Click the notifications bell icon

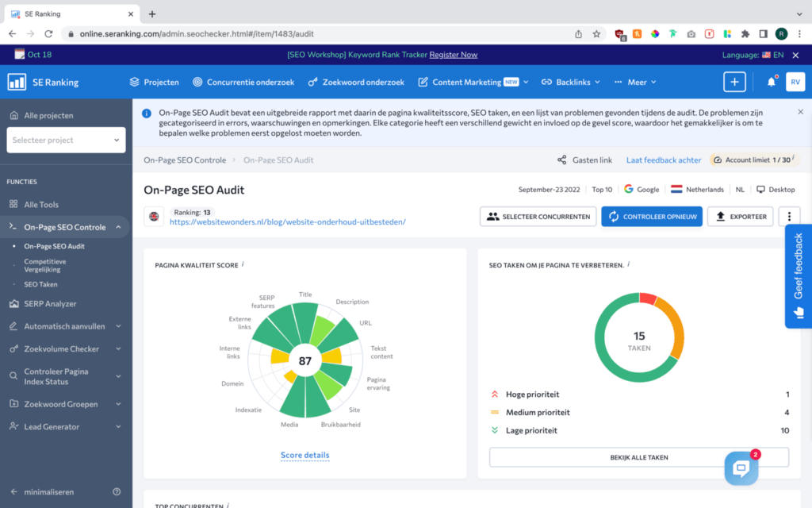coord(771,82)
